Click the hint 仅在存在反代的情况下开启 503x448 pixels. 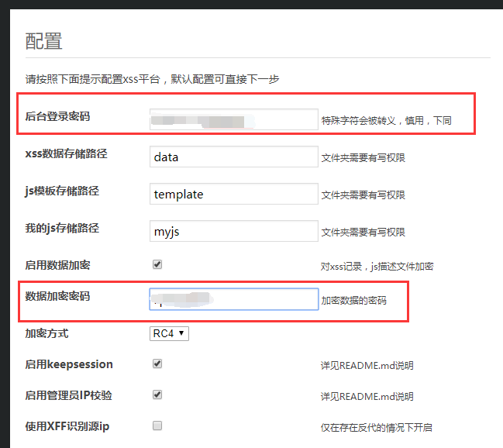[x=377, y=428]
